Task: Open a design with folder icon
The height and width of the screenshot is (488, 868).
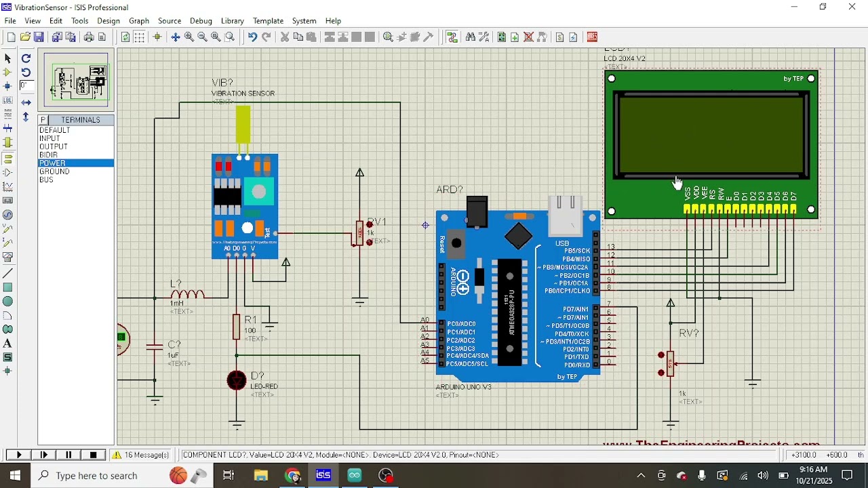Action: 25,37
